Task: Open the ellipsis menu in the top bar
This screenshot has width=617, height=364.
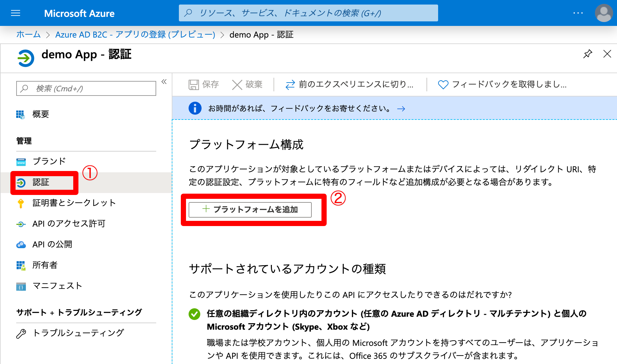Action: coord(578,13)
